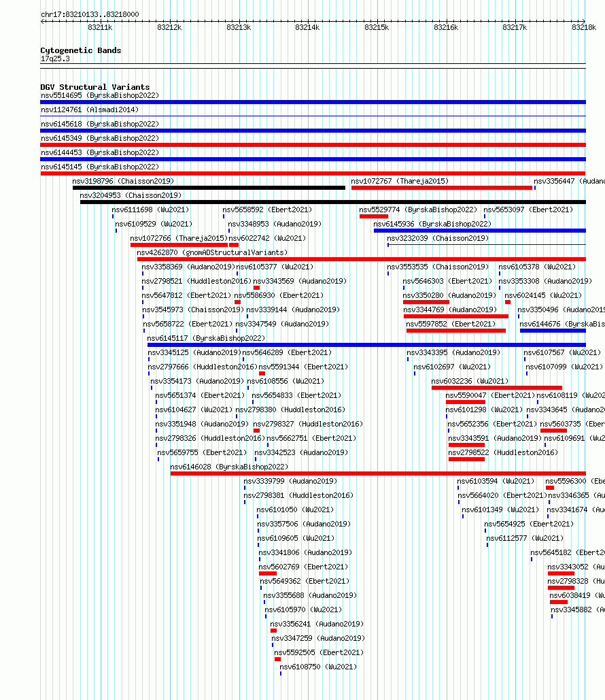
Task: Click the nsv6145349 (ByrskaBishop2022) label
Action: [100, 138]
